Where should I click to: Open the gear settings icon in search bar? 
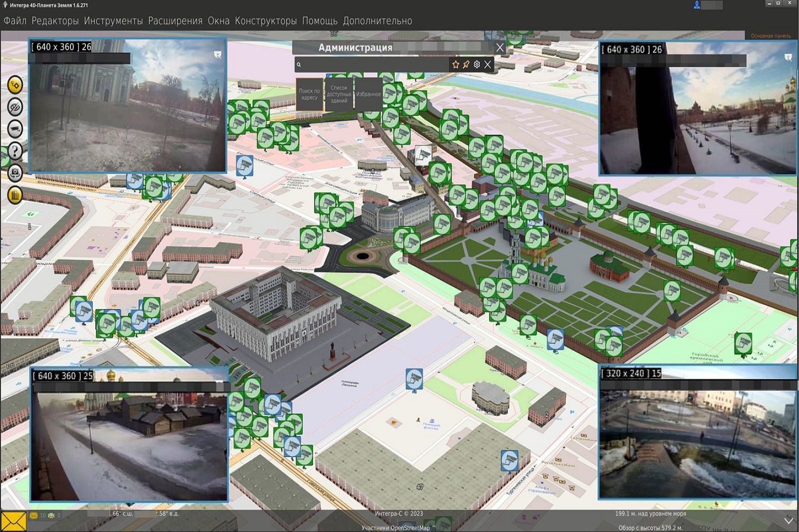(477, 64)
